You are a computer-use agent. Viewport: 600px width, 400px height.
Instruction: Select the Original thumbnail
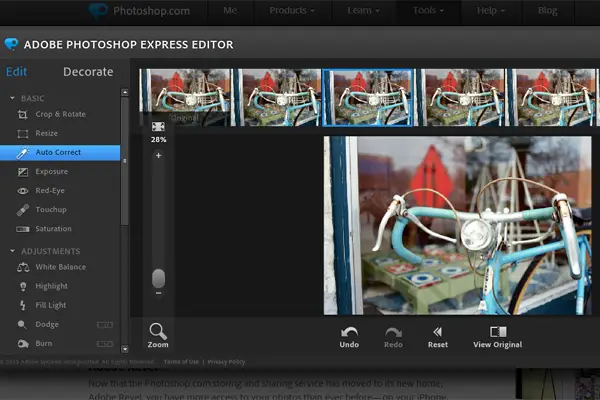point(185,97)
